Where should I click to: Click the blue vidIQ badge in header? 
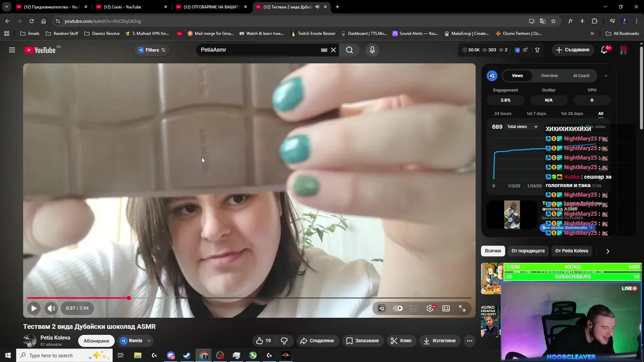(517, 50)
